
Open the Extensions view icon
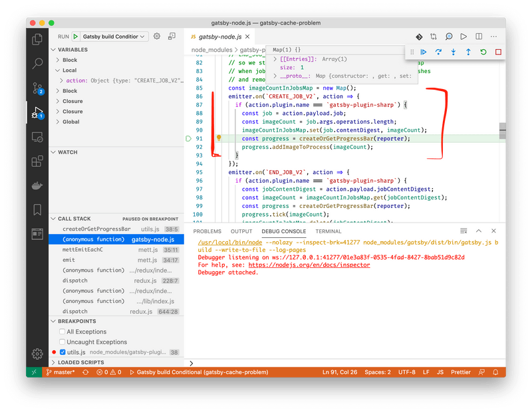pos(37,161)
